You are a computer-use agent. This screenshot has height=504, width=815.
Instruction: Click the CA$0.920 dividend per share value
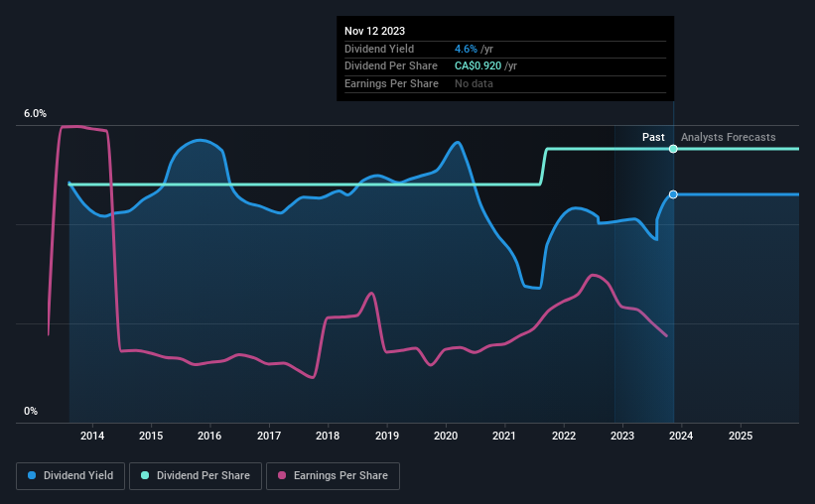478,66
